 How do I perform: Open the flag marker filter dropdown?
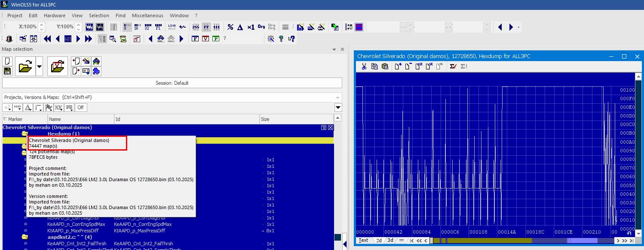click(x=49, y=108)
